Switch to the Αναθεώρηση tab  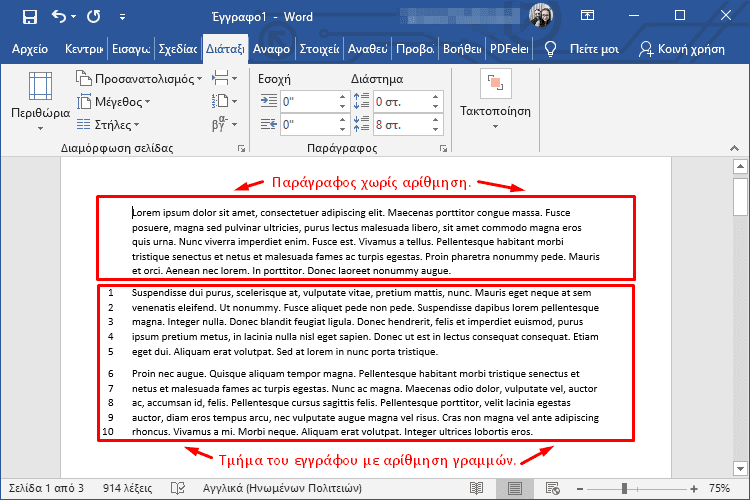367,49
